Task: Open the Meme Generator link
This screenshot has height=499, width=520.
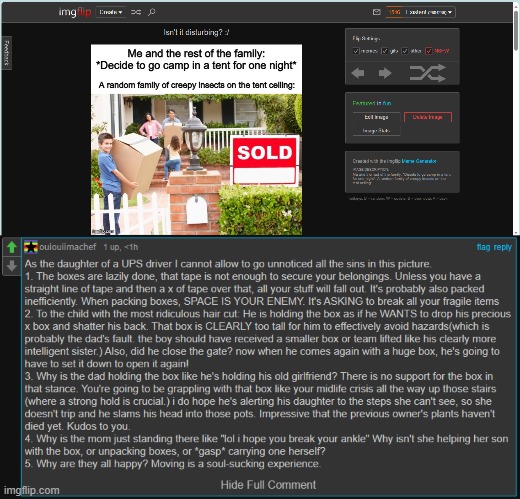Action: (419, 161)
